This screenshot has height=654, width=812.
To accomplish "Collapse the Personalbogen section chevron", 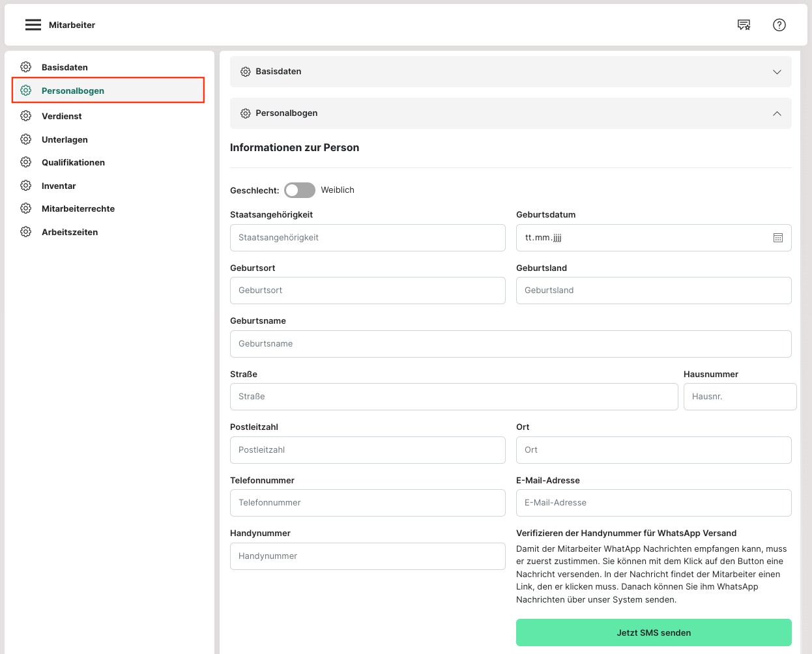I will click(777, 113).
